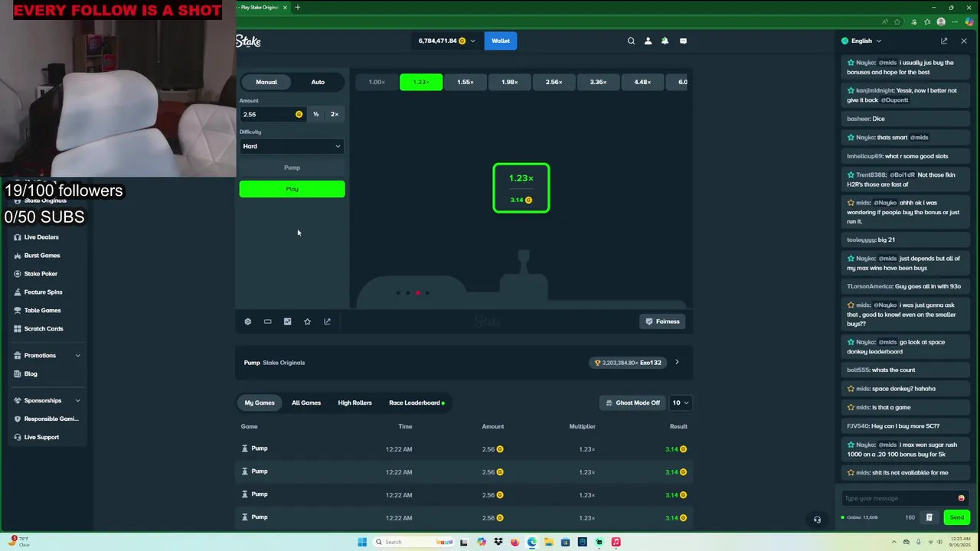980x551 pixels.
Task: Open Burst Games in sidebar
Action: point(41,256)
